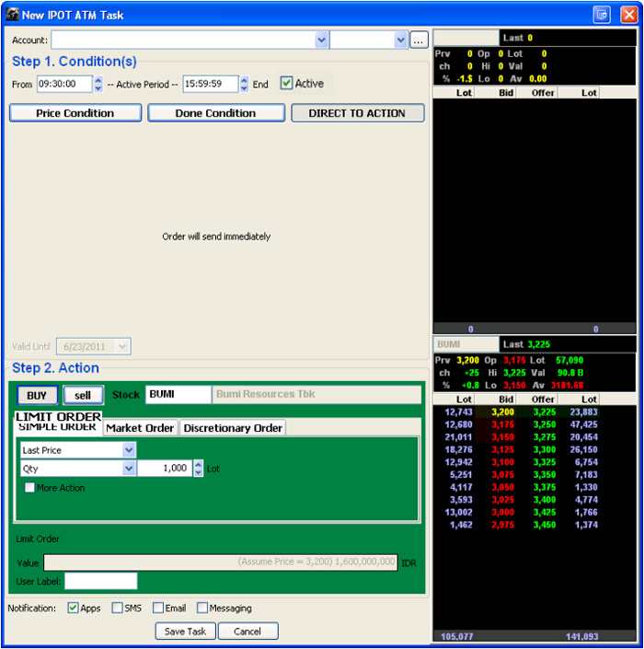
Task: Click the restore layout button in the title bar
Action: [x=602, y=15]
